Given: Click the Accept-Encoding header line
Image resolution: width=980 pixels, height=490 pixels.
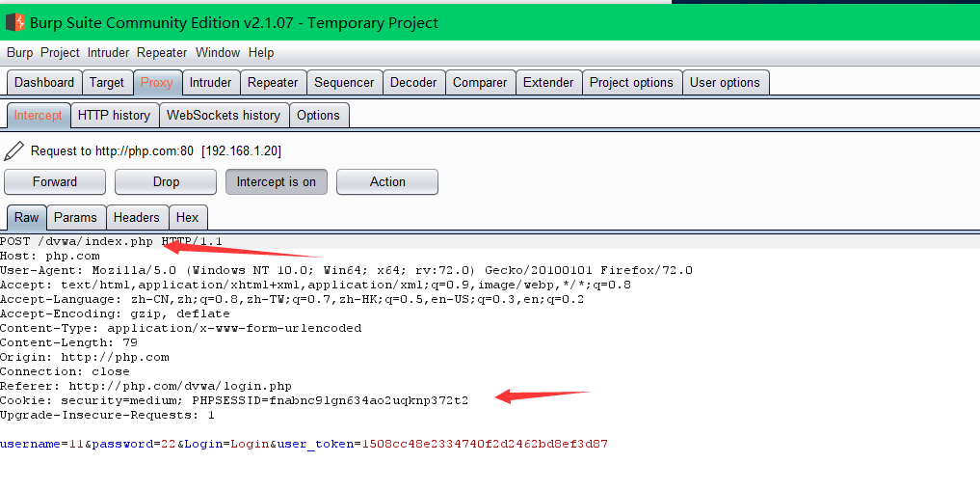Looking at the screenshot, I should coord(115,313).
